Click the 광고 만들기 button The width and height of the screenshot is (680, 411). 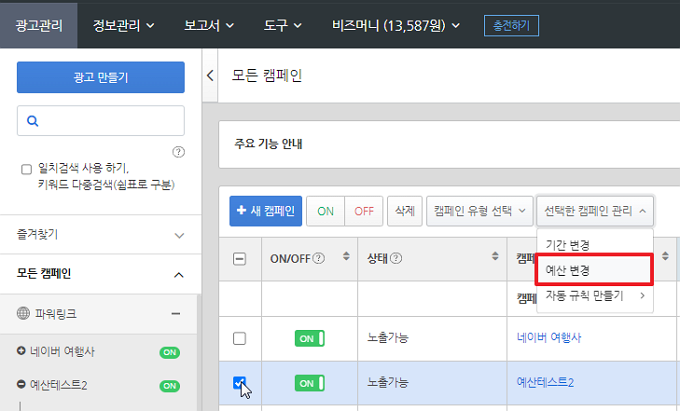tap(101, 77)
